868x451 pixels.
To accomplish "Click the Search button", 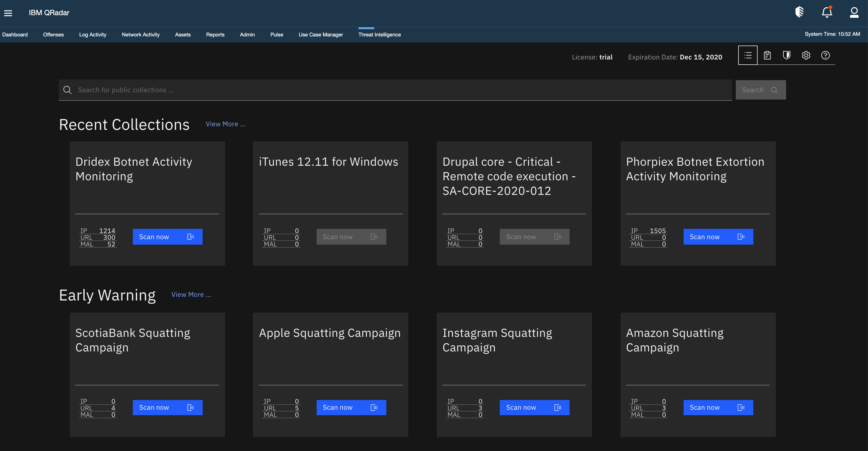I will 761,90.
